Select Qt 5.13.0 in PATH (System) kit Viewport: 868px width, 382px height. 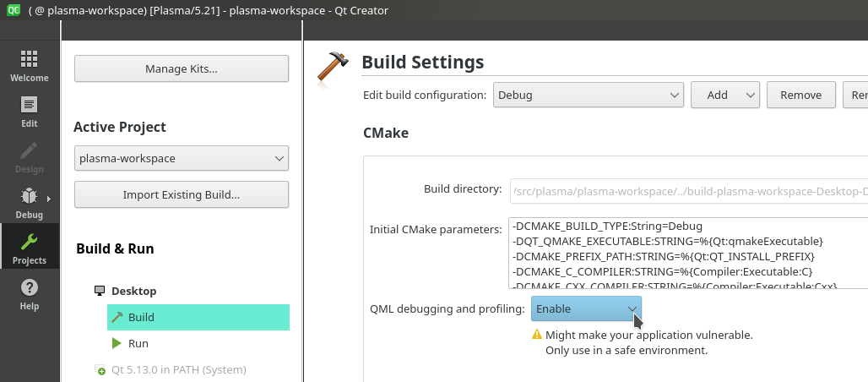(x=179, y=370)
